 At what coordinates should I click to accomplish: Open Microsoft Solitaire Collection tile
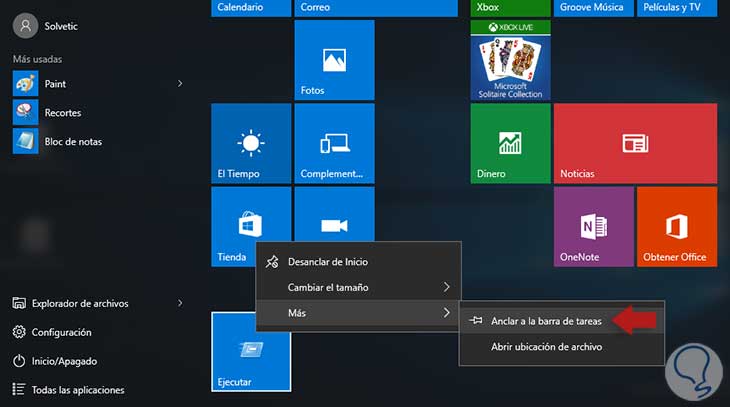click(x=510, y=60)
